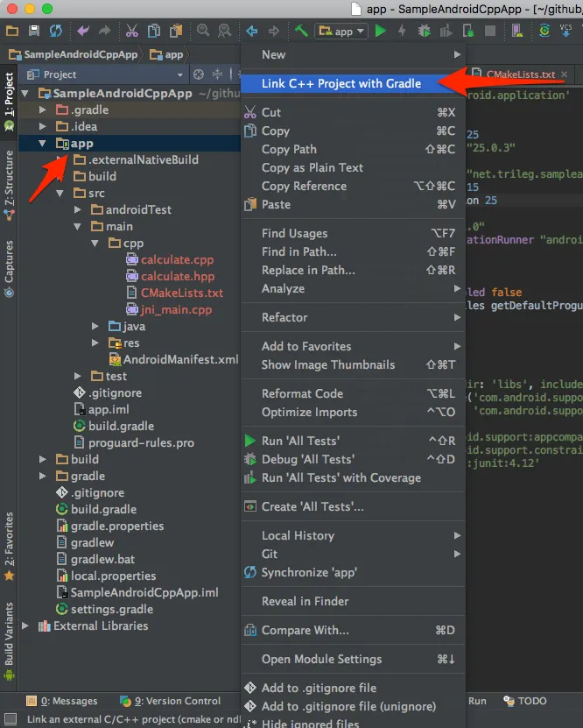
Task: Click the Make Project hammer icon
Action: [301, 31]
